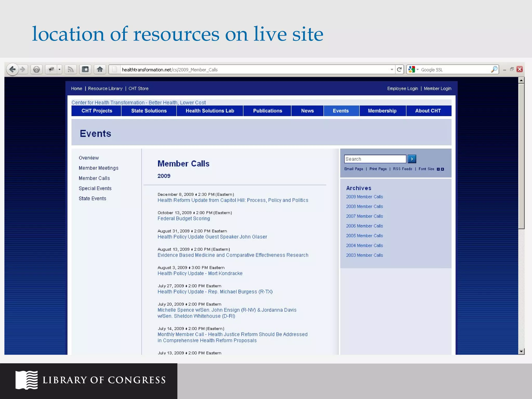The height and width of the screenshot is (399, 532).
Task: Click the browser forward arrow button
Action: point(23,69)
